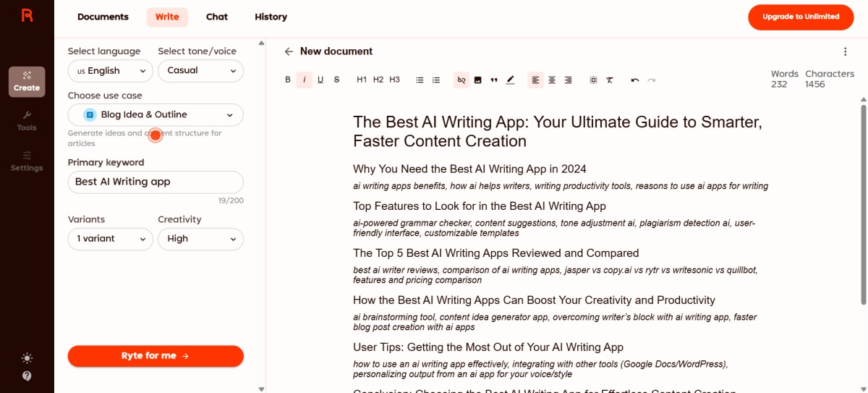This screenshot has height=393, width=868.
Task: Click the clear formatting icon
Action: (610, 80)
